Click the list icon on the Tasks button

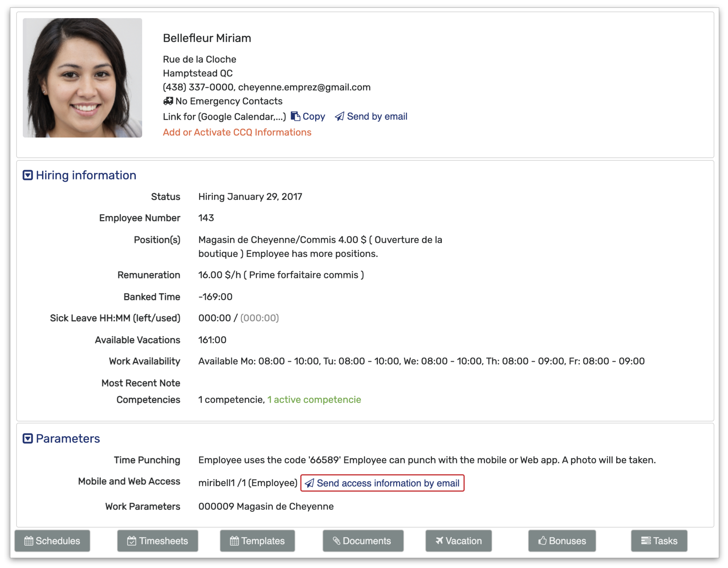(646, 540)
